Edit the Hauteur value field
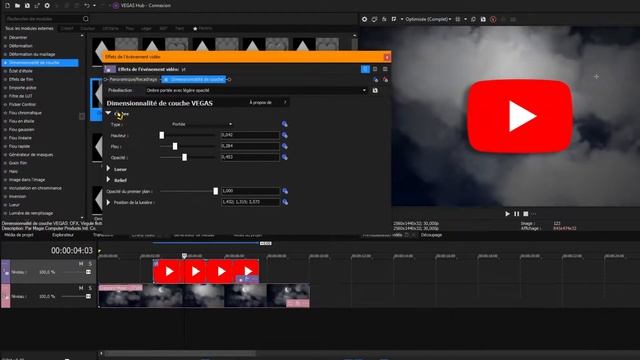Image resolution: width=640 pixels, height=360 pixels. click(x=250, y=135)
